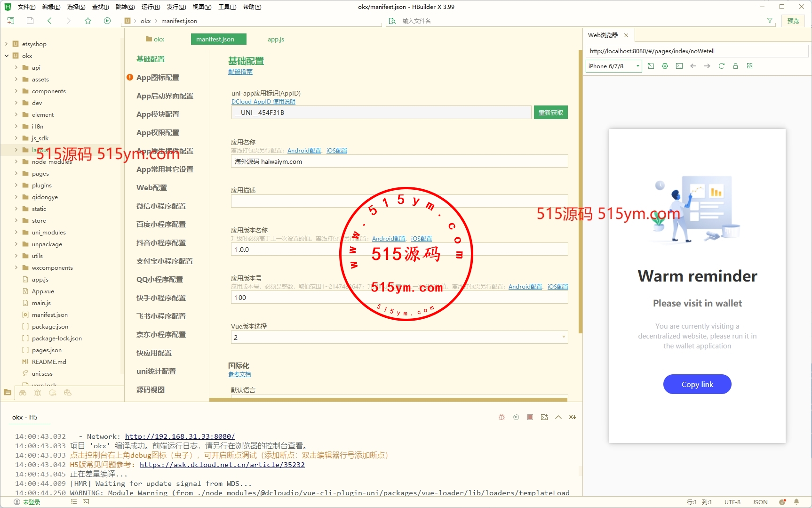Click the 应用名称 input field
812x508 pixels.
(399, 161)
